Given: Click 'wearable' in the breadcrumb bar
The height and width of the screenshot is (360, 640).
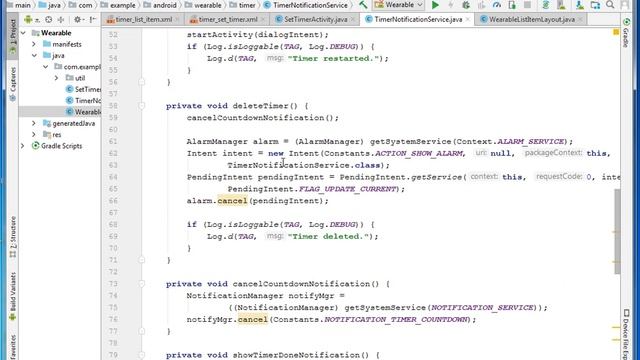Looking at the screenshot, I should (202, 5).
